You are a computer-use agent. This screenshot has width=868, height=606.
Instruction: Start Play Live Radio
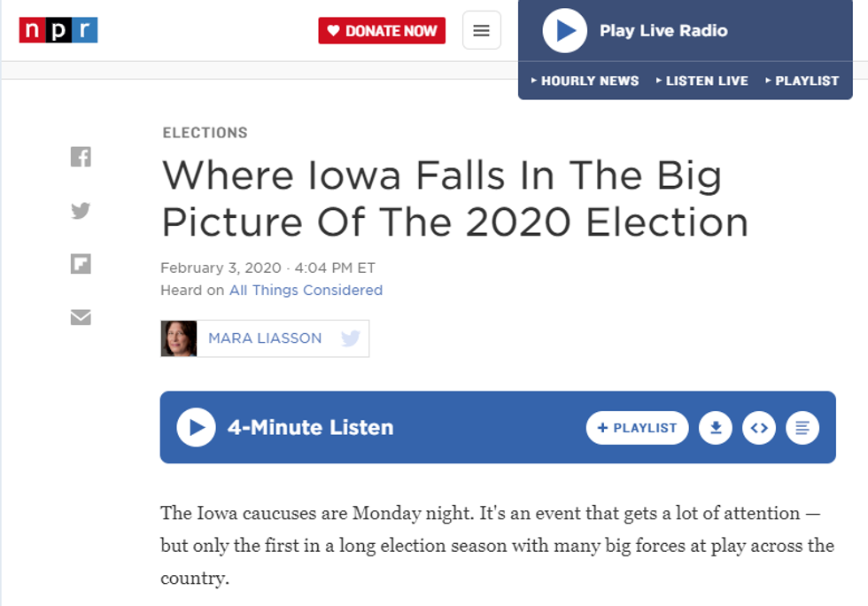point(564,30)
